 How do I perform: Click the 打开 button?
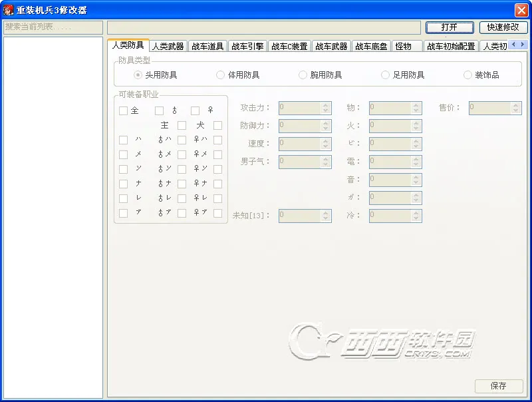[x=449, y=27]
